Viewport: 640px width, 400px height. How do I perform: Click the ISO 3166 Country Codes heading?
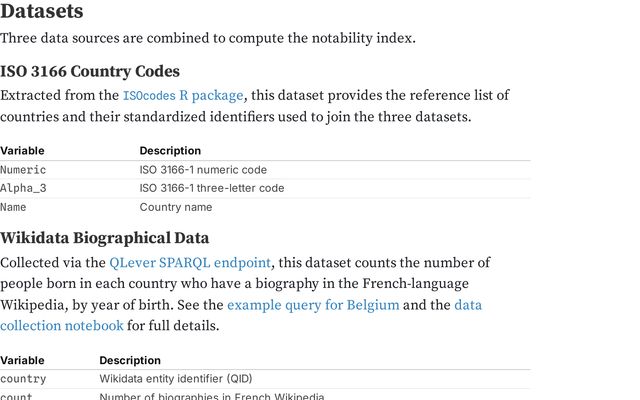tap(90, 71)
